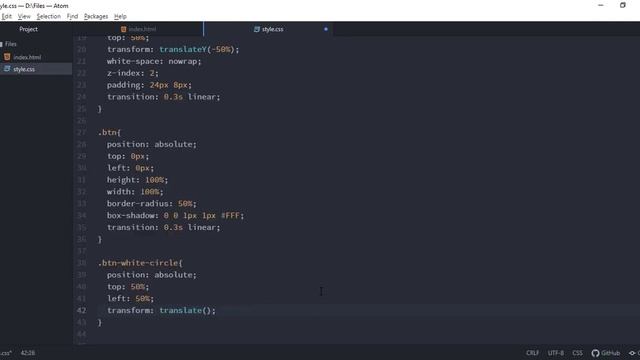Viewport: 640px width, 360px height.
Task: Click 'transition: 0.3s linear;' on line 35
Action: (163, 227)
